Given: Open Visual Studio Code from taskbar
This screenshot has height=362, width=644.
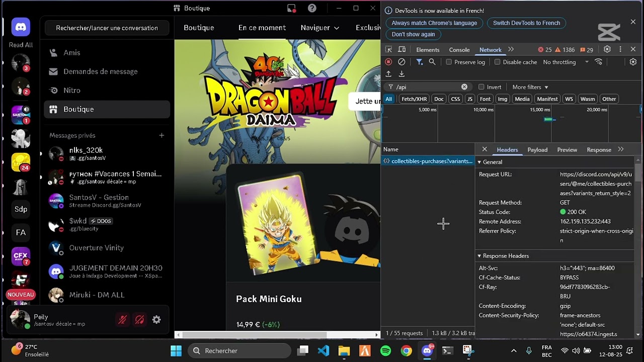Looking at the screenshot, I should pyautogui.click(x=324, y=351).
